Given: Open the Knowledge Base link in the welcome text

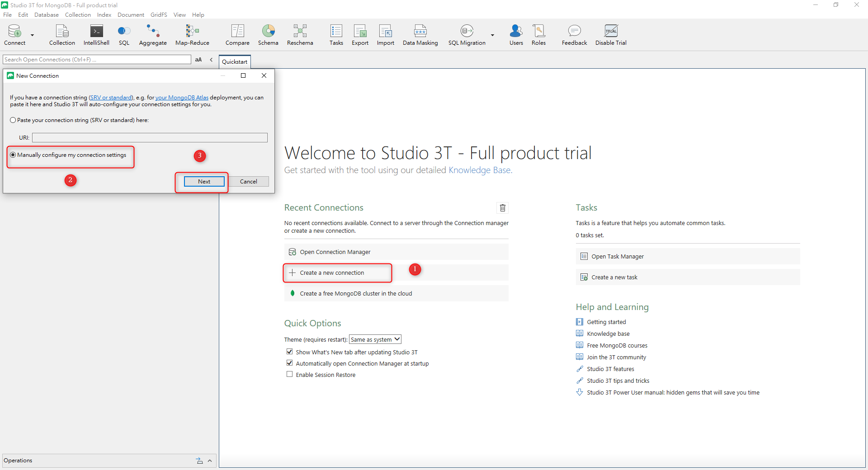Looking at the screenshot, I should (x=479, y=170).
